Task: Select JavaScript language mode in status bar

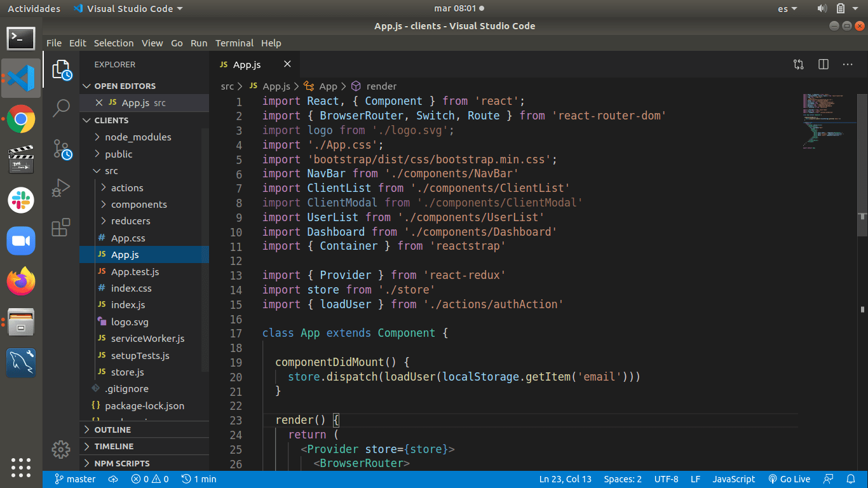Action: (x=733, y=479)
